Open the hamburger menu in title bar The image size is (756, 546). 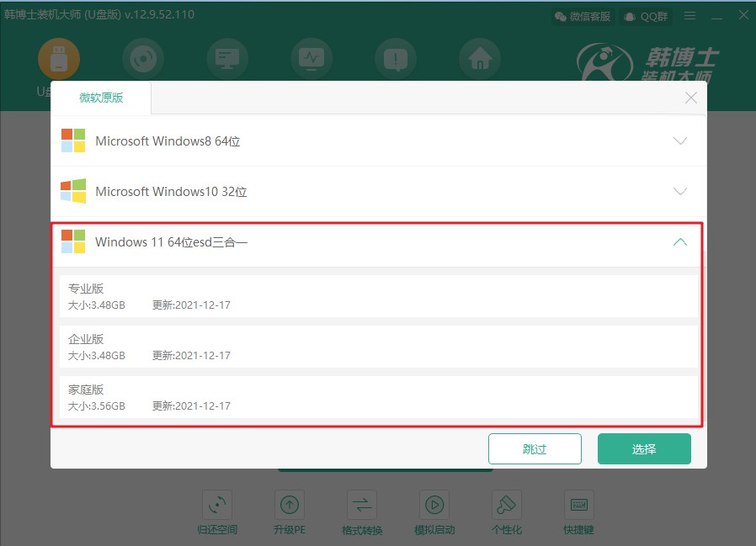point(690,16)
